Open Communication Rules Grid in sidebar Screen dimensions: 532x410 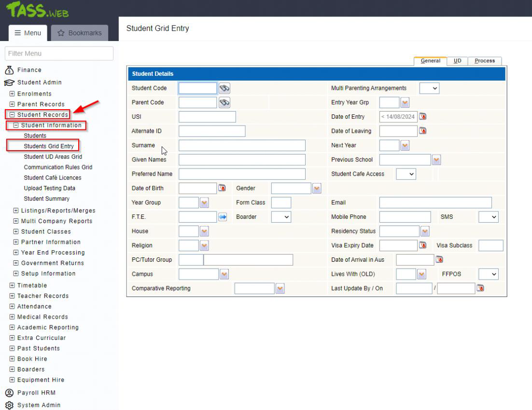tap(58, 167)
